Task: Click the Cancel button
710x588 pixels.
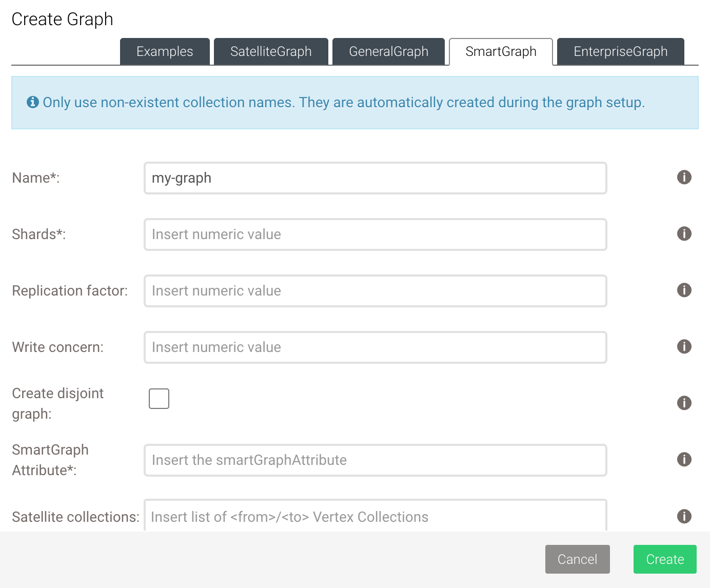Action: pyautogui.click(x=578, y=559)
